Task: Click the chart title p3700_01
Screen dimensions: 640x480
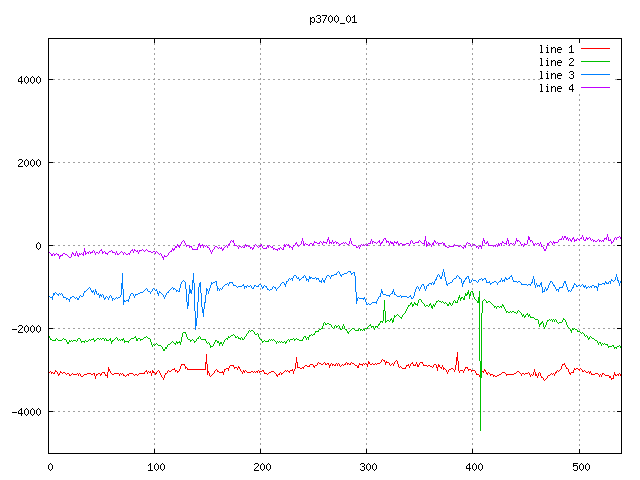Action: click(x=333, y=20)
